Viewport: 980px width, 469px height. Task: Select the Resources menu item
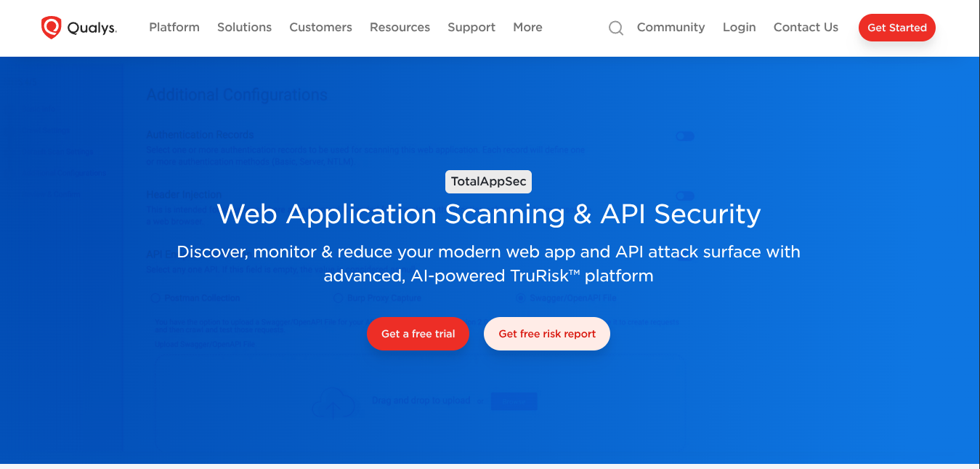400,27
